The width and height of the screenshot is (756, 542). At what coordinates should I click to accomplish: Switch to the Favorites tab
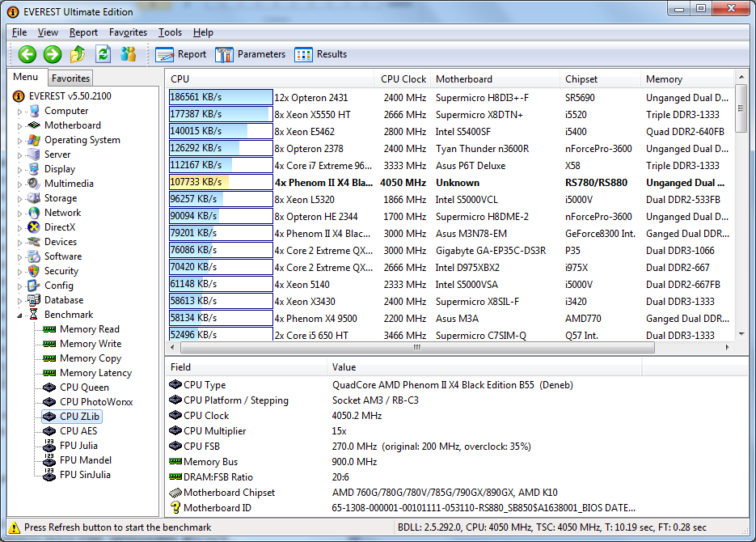[x=70, y=78]
